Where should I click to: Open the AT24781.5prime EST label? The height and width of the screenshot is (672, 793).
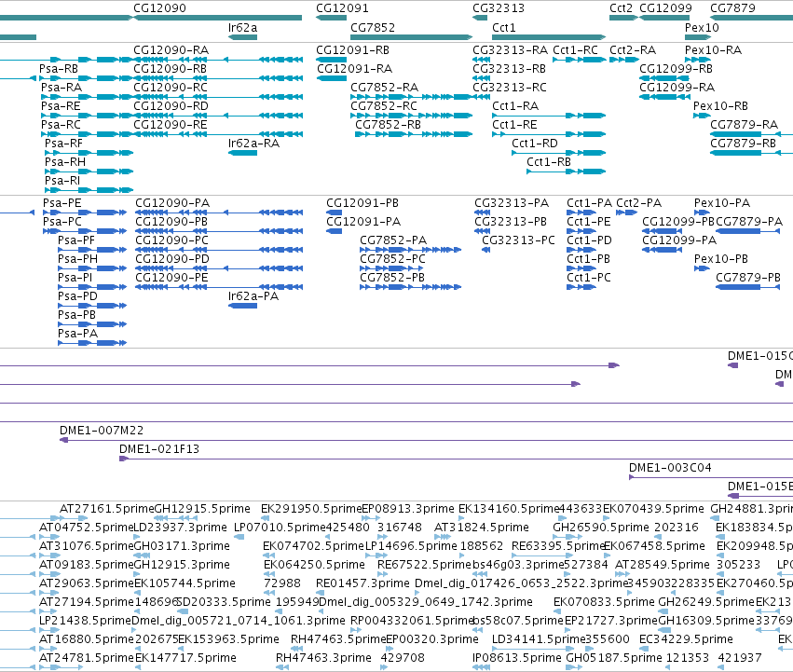click(87, 658)
